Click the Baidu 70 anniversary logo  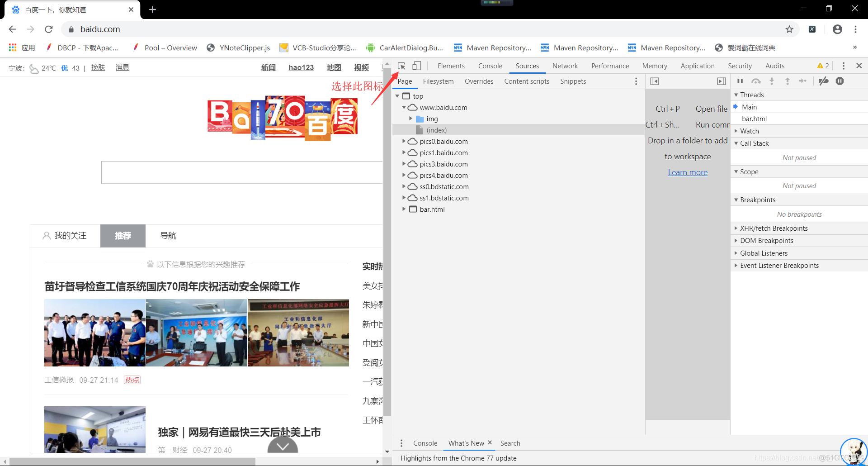283,118
